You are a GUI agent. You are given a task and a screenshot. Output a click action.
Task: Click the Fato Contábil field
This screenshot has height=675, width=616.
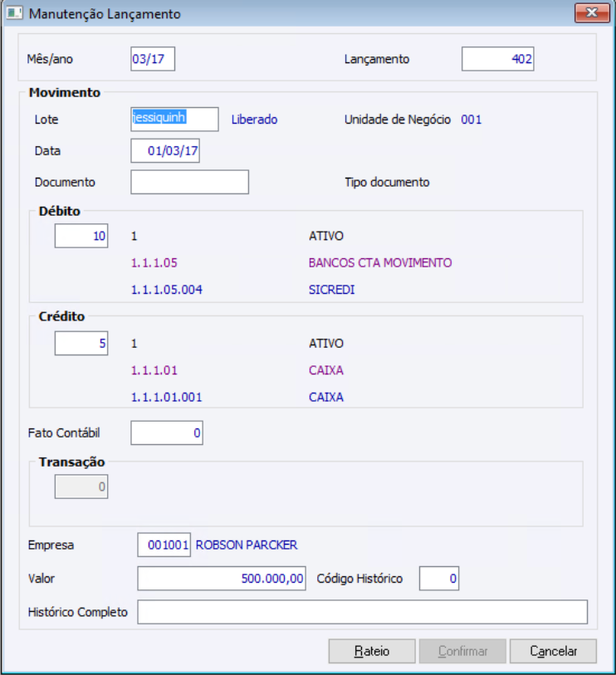167,433
